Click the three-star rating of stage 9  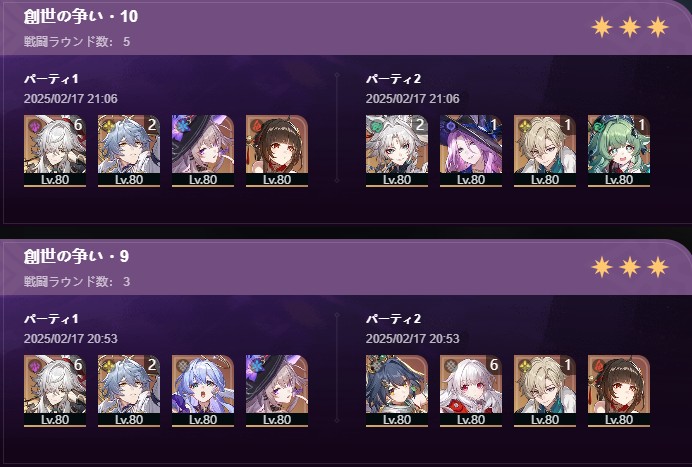[630, 267]
